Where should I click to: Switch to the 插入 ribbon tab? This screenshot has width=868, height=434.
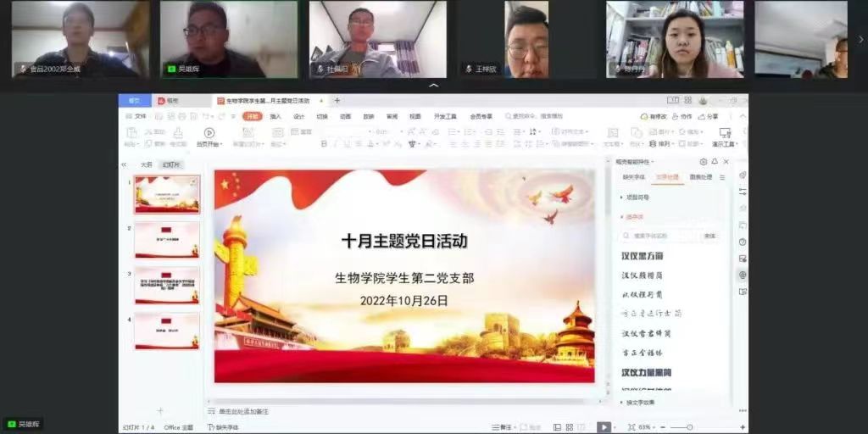[x=275, y=116]
